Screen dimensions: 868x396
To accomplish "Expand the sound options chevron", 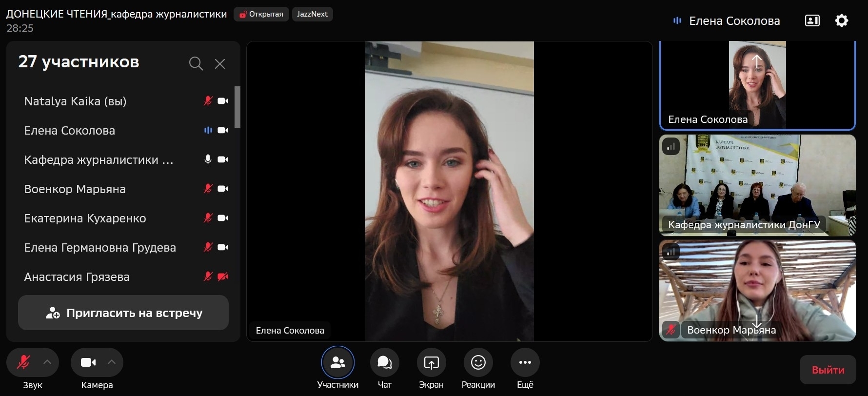I will 47,362.
